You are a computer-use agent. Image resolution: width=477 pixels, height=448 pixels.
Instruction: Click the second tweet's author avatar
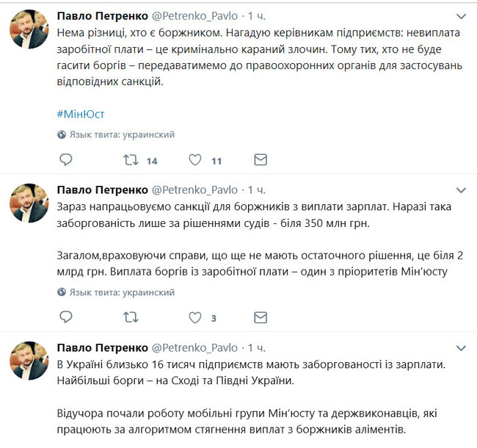click(x=29, y=203)
